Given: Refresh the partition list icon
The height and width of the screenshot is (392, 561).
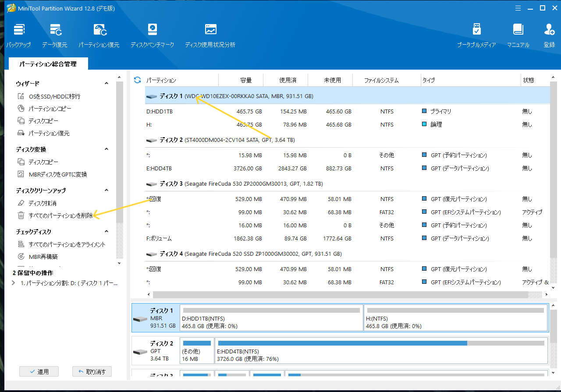Looking at the screenshot, I should (x=137, y=80).
